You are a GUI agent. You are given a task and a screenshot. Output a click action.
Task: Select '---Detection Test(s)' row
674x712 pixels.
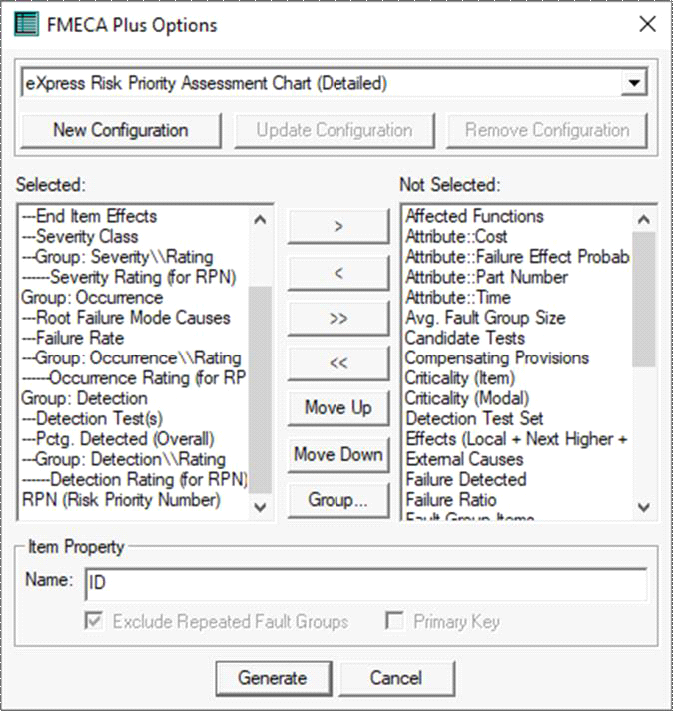tap(134, 419)
